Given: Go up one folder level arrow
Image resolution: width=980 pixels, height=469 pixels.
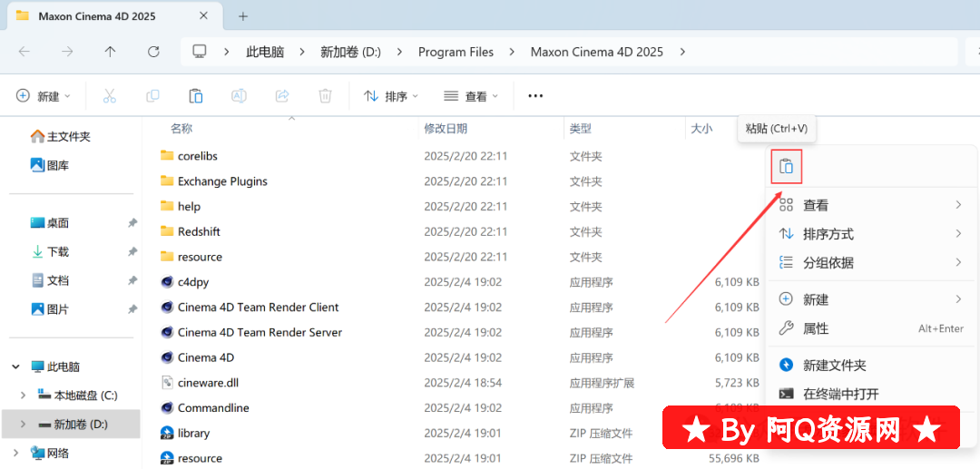Looking at the screenshot, I should click(x=110, y=52).
